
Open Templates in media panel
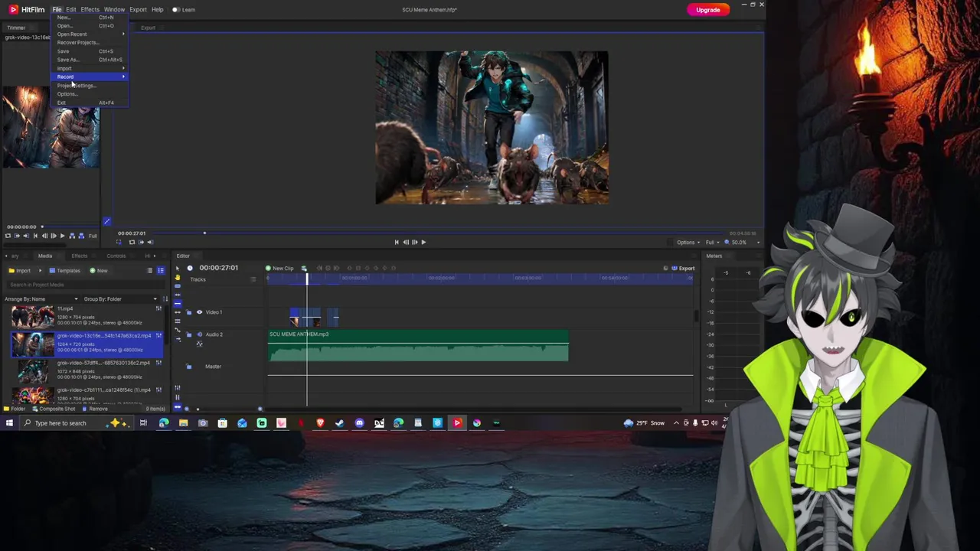pos(65,271)
